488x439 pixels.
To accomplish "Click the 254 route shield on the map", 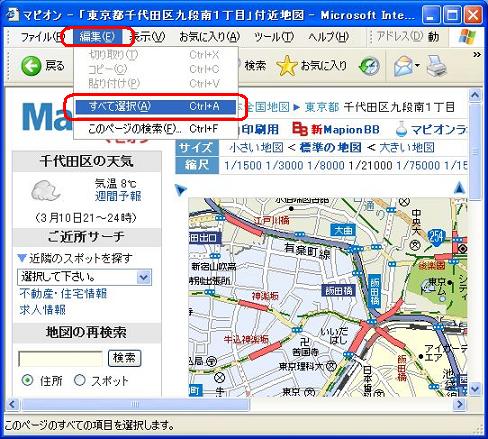I will pyautogui.click(x=436, y=236).
